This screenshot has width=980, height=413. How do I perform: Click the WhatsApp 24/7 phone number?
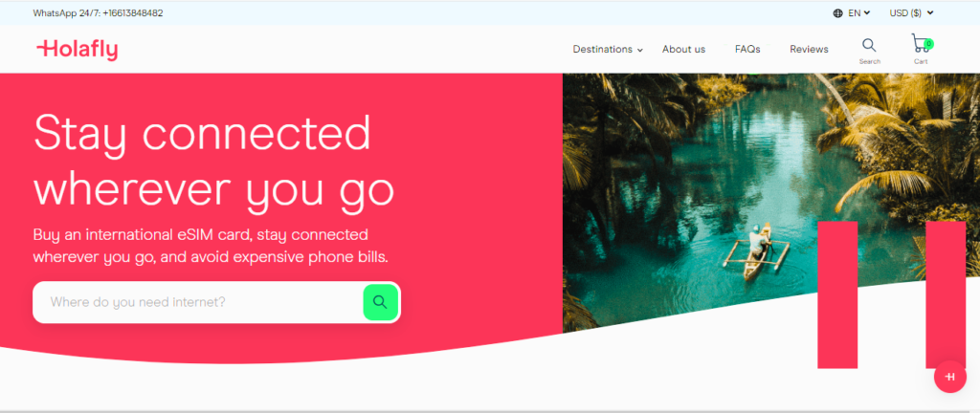click(x=132, y=13)
